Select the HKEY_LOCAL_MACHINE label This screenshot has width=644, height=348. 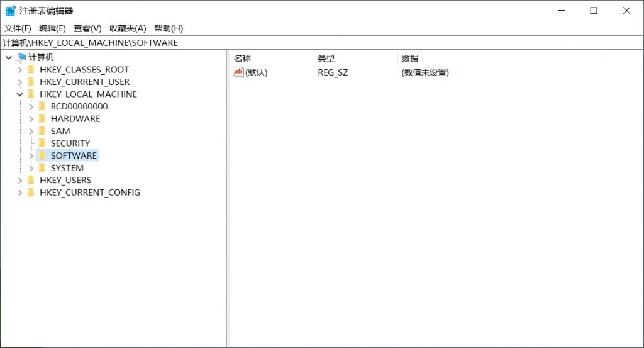(x=88, y=94)
